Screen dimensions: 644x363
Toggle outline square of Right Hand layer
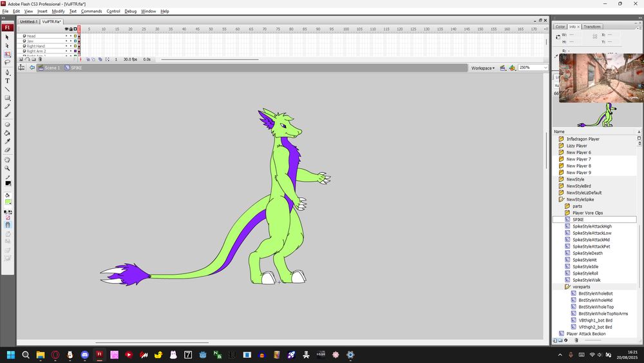coord(75,46)
